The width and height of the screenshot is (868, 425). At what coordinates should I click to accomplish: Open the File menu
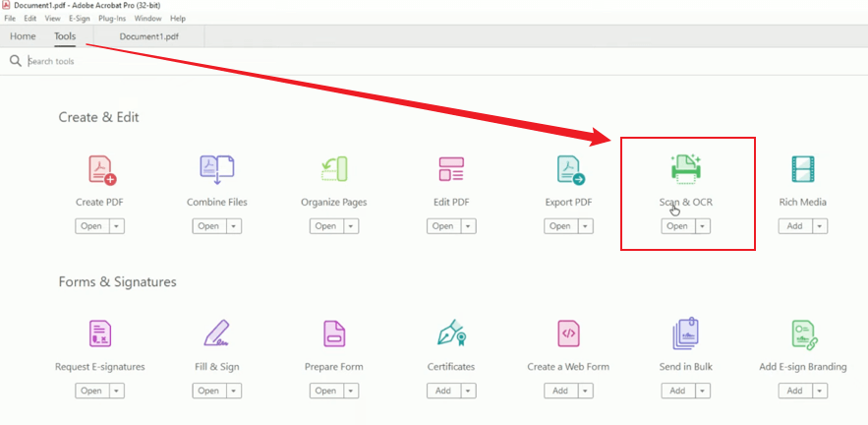10,19
